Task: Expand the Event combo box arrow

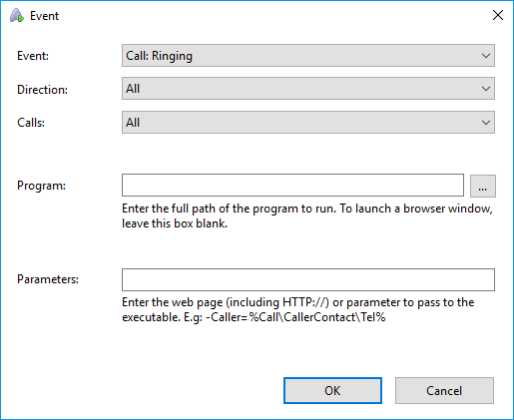Action: 486,56
